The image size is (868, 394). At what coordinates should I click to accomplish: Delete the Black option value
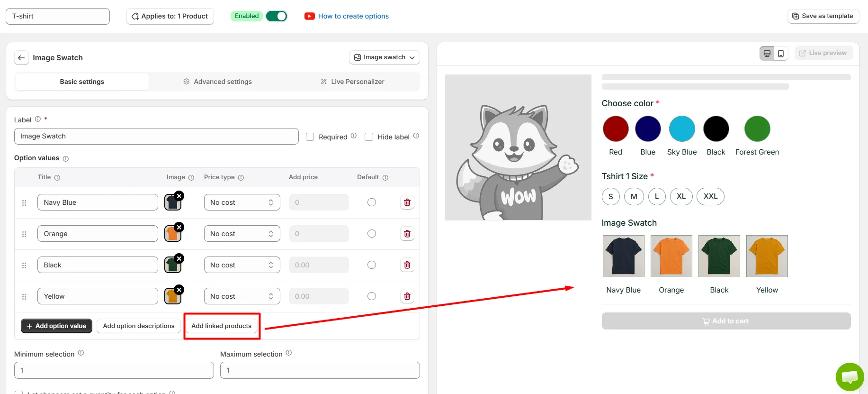407,265
